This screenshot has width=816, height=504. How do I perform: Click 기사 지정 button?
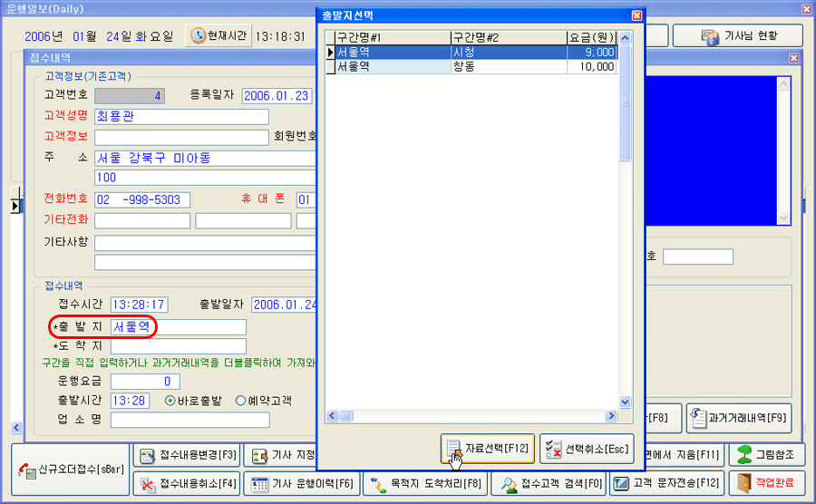point(281,456)
